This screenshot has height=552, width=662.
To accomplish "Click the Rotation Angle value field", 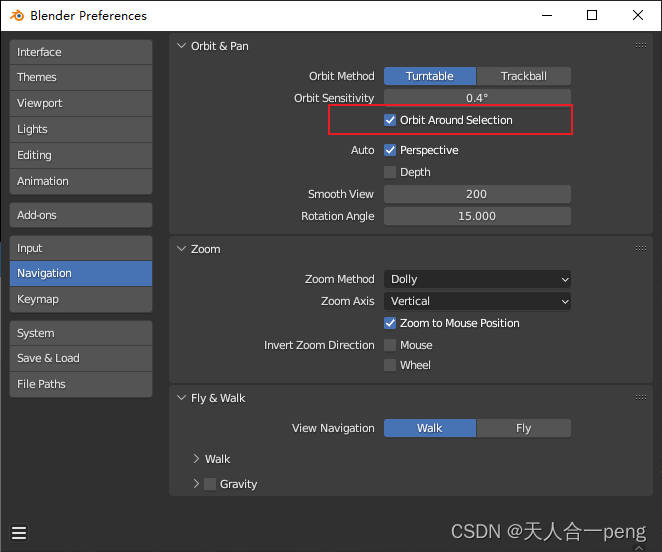I will click(477, 216).
